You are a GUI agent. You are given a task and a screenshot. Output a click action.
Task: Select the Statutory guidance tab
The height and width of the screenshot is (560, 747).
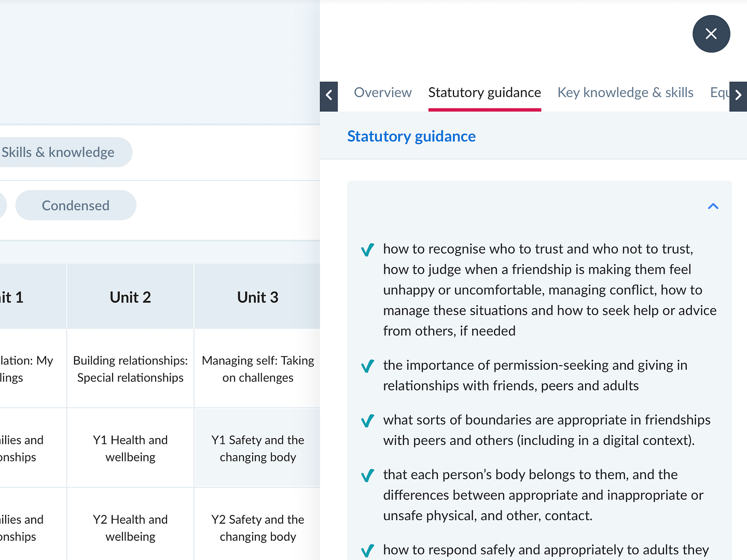tap(485, 93)
